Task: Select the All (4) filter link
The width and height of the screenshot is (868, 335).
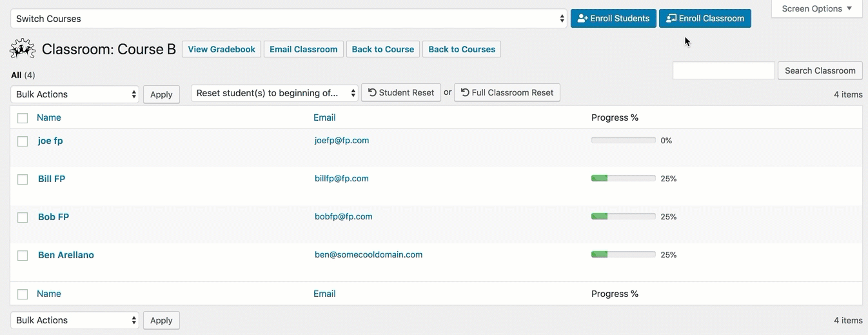Action: pyautogui.click(x=23, y=75)
